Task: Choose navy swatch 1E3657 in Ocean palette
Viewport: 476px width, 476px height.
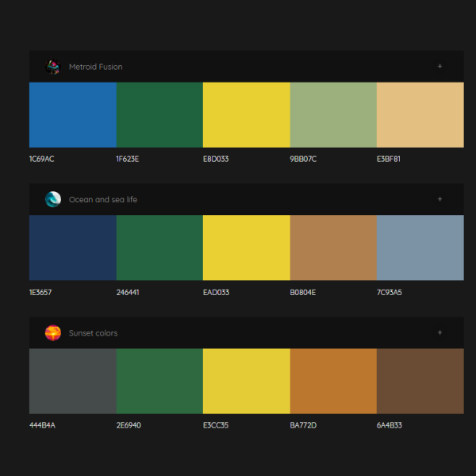Action: [72, 248]
